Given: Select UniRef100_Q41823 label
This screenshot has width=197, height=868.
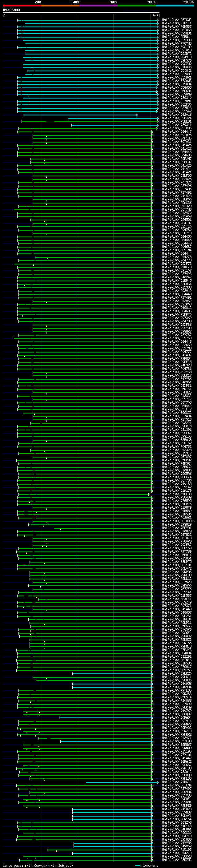Looking at the screenshot, I should pos(177,809).
